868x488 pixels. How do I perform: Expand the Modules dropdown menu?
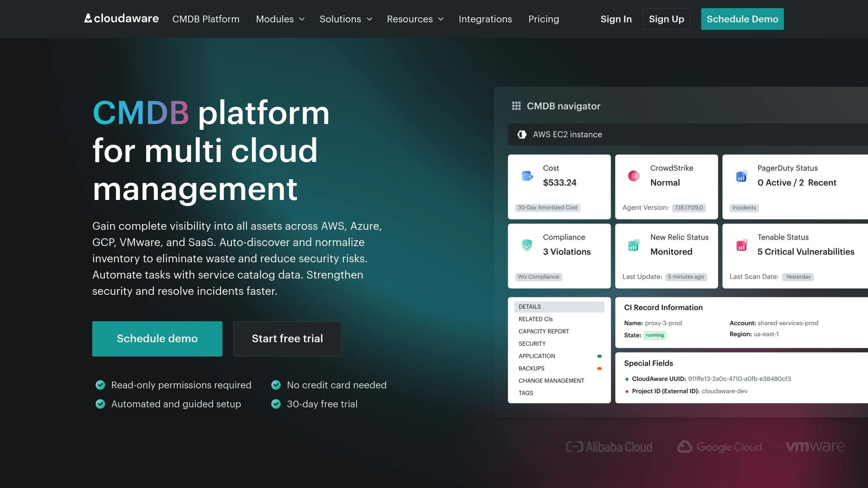pyautogui.click(x=280, y=19)
